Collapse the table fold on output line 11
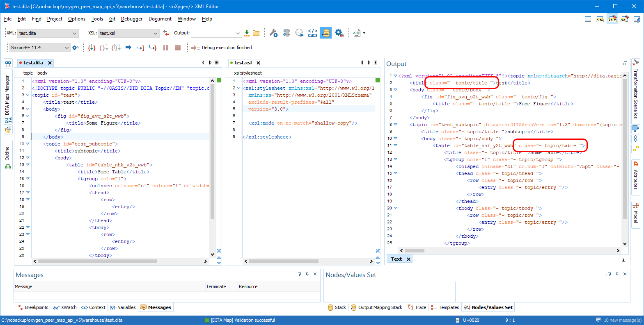Image resolution: width=644 pixels, height=325 pixels. [x=395, y=145]
